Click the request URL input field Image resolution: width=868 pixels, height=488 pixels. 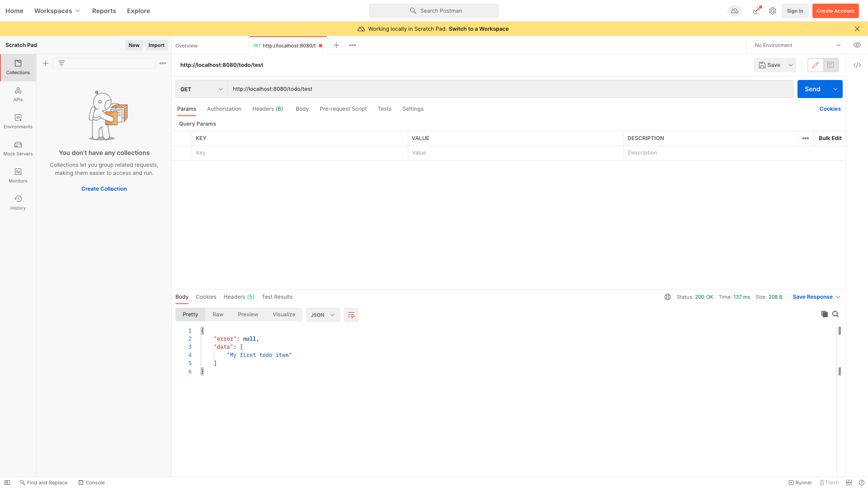[510, 89]
